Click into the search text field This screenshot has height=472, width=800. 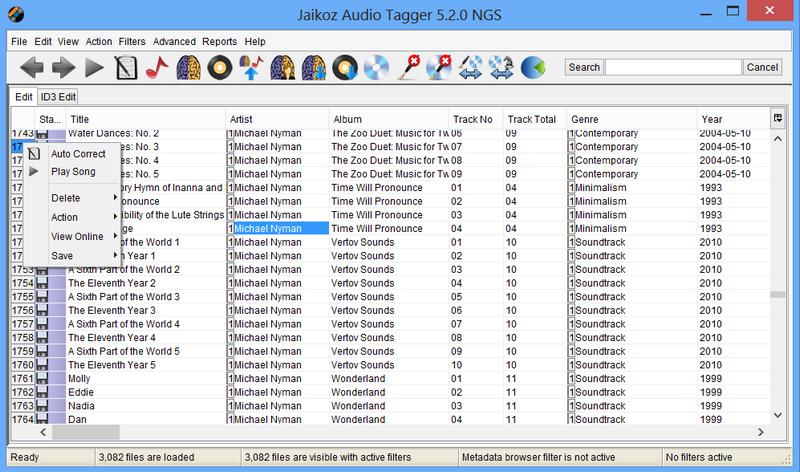[x=673, y=67]
